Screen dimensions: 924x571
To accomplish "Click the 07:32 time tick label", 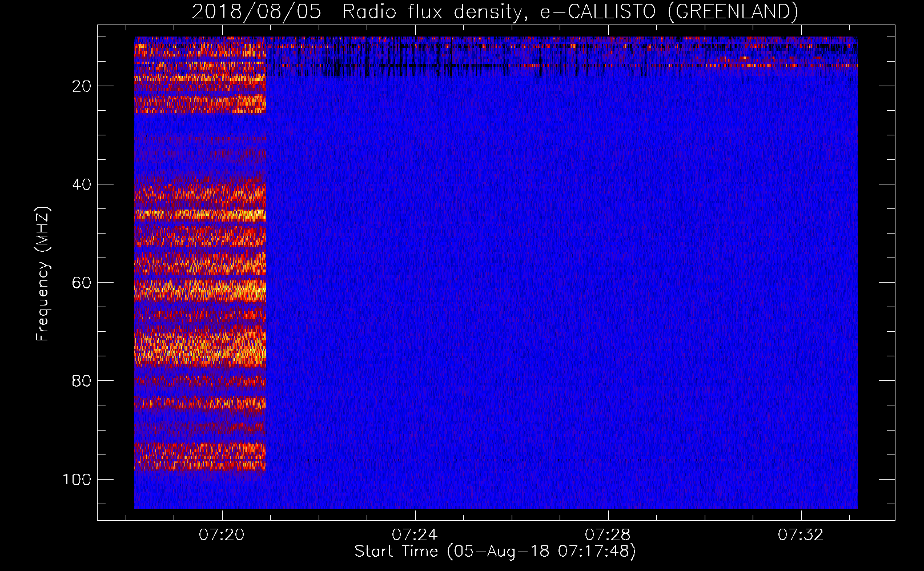I will (801, 534).
